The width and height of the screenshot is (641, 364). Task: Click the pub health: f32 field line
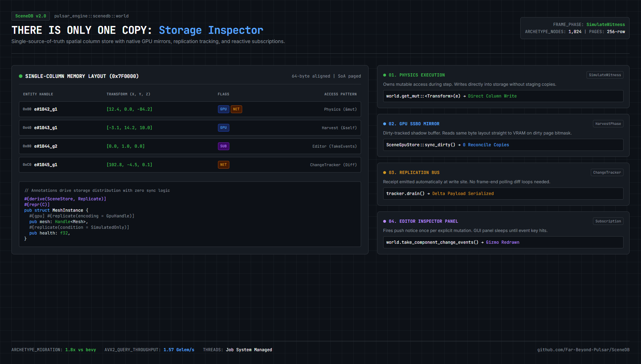50,233
